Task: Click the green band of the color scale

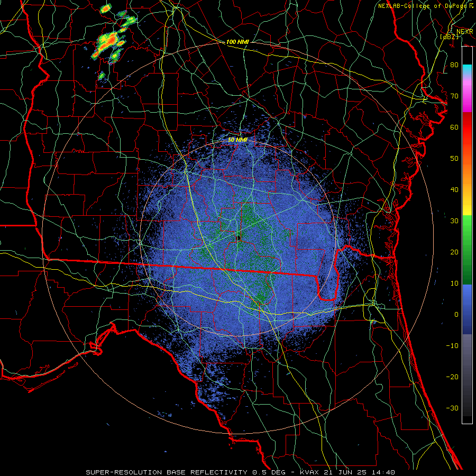Action: coord(467,250)
